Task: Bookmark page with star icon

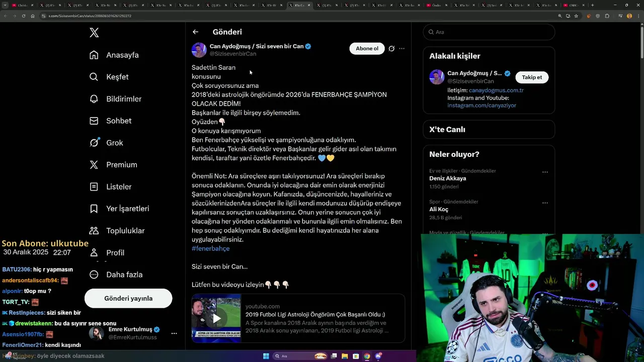Action: (576, 16)
